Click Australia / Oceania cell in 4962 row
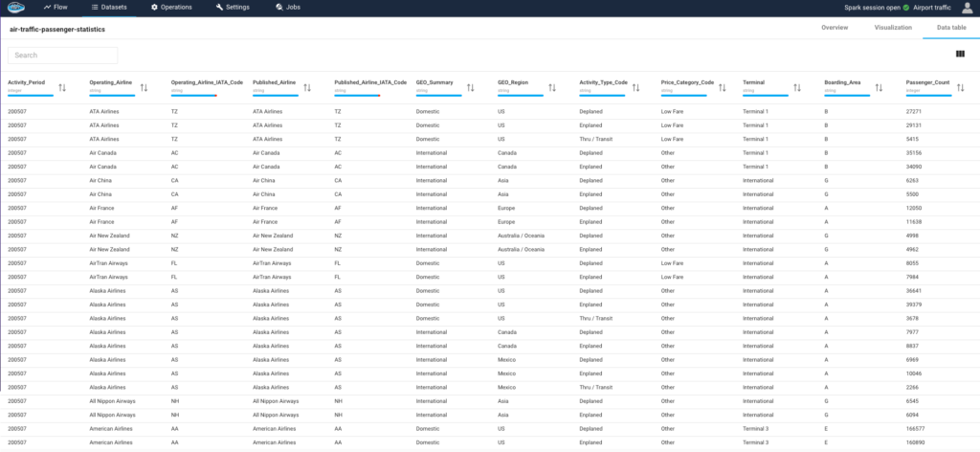Viewport: 980px width, 452px height. click(521, 249)
